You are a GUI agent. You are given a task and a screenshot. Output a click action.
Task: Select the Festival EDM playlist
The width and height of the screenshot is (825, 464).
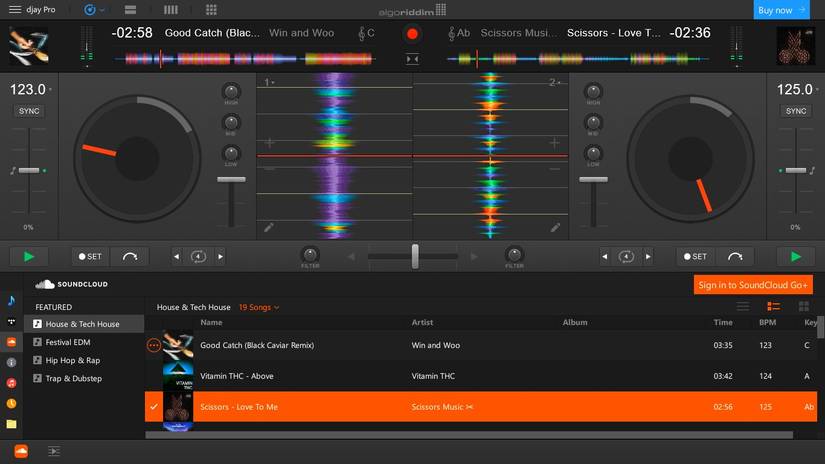[68, 342]
